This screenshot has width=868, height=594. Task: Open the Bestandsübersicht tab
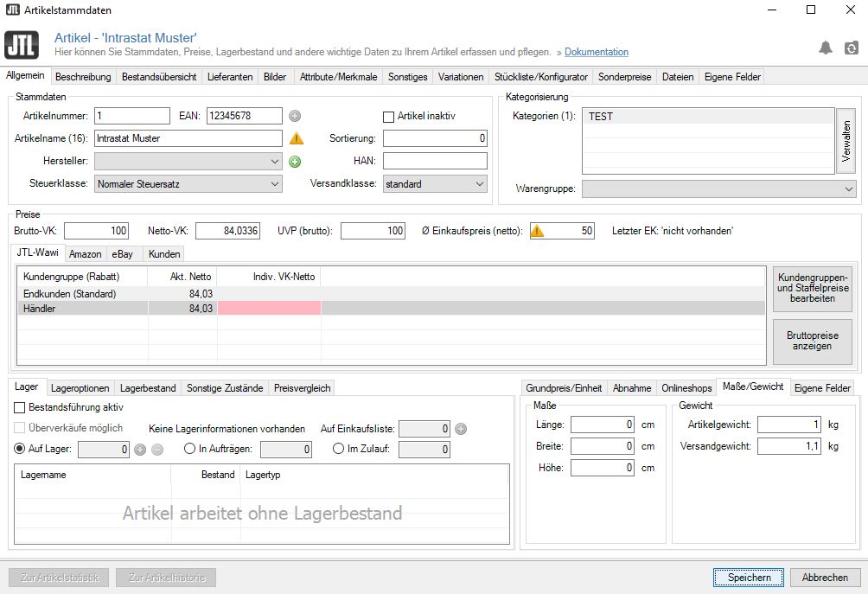[159, 77]
